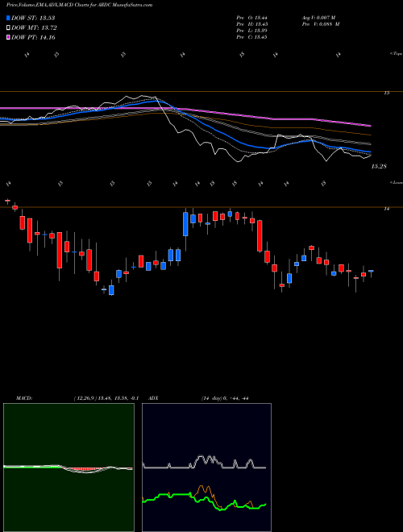Open the dark blue ADX indicator chart panel
Screen dimensions: 403x532
(x=206, y=468)
